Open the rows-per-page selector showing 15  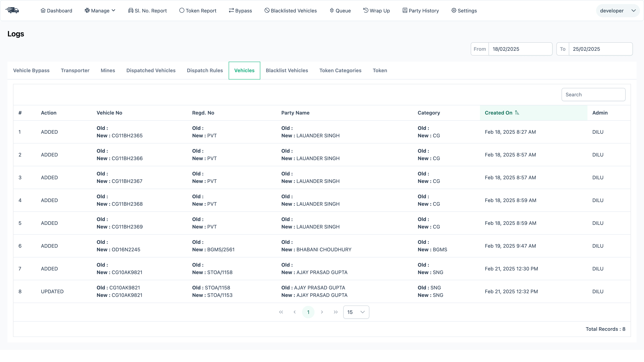[356, 312]
